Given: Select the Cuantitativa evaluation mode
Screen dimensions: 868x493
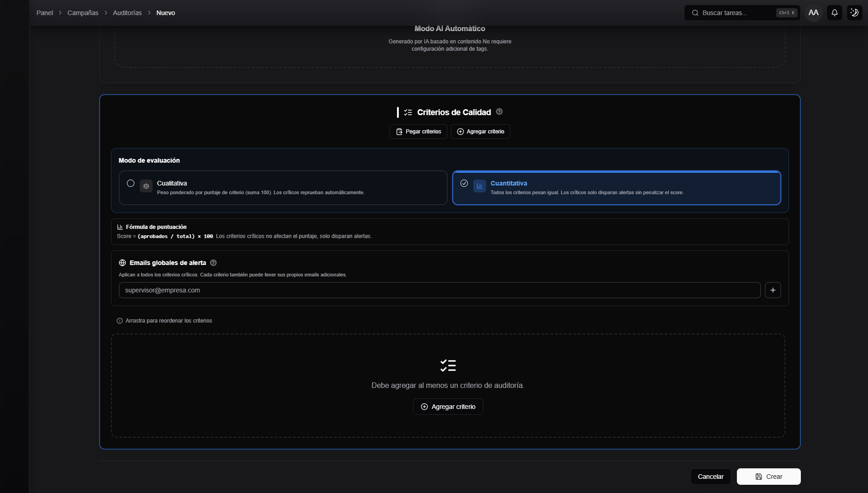Looking at the screenshot, I should tap(616, 188).
